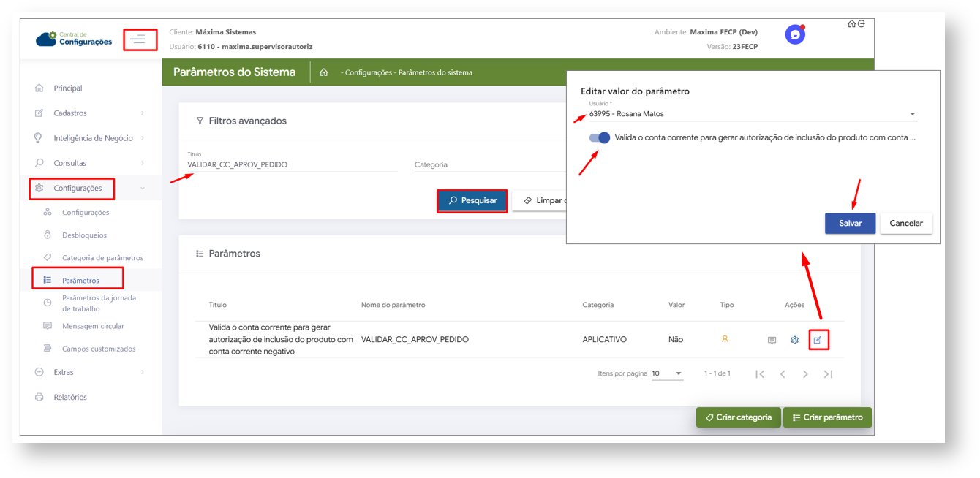Click the Configurações breadcrumb text
The width and height of the screenshot is (980, 478).
click(x=369, y=72)
